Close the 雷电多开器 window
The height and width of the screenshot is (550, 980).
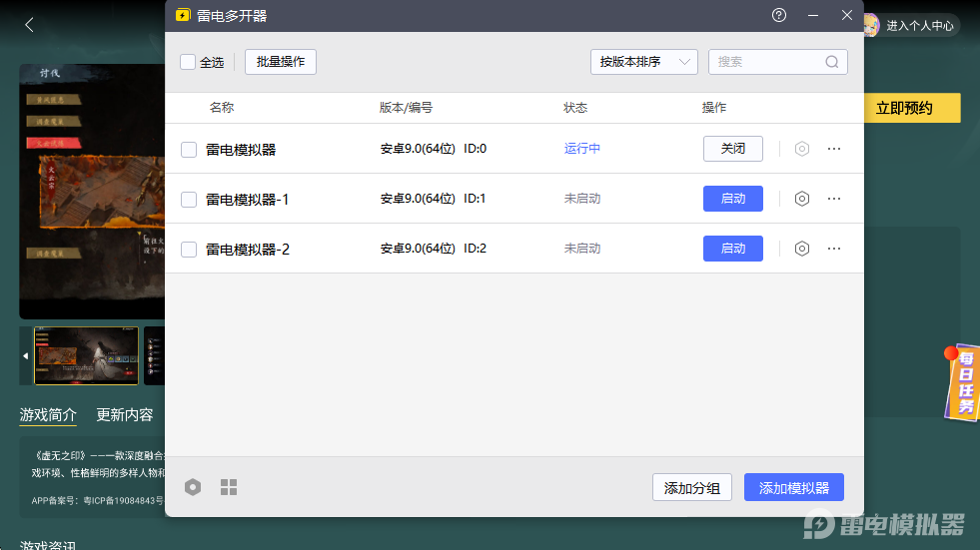(x=847, y=15)
